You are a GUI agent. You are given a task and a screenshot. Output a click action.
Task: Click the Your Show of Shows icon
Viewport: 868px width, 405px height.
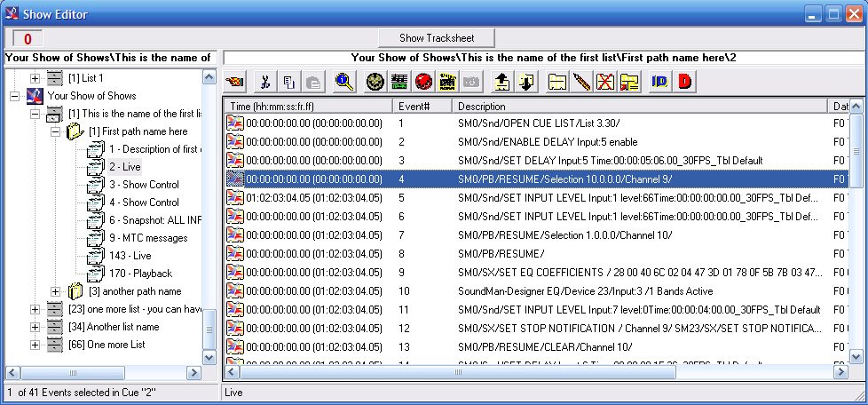[x=36, y=96]
